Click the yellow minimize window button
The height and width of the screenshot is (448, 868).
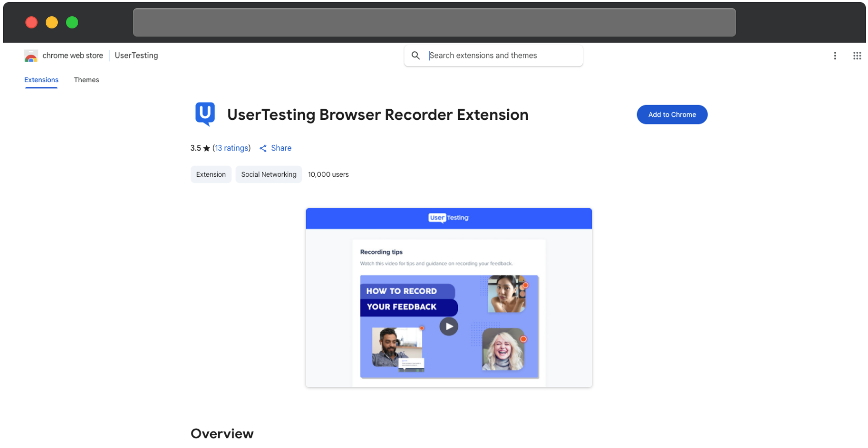pyautogui.click(x=52, y=22)
